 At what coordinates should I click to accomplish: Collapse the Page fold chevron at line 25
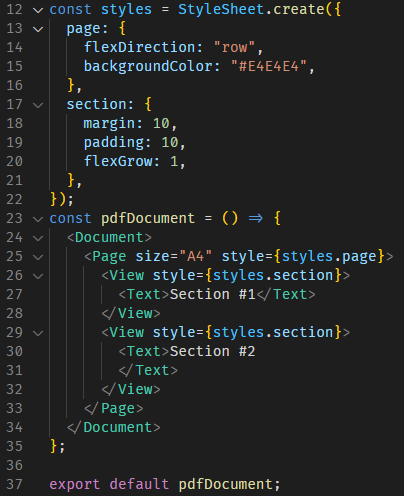(x=38, y=257)
